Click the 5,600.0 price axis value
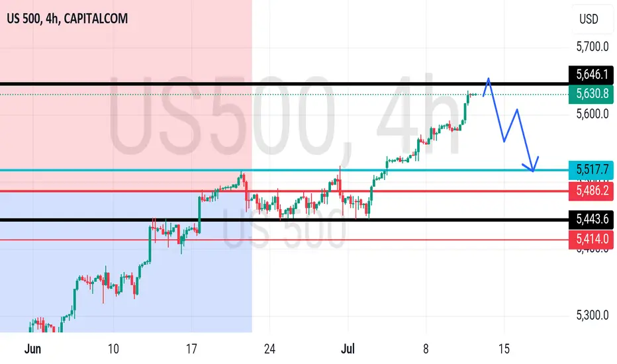This screenshot has height=364, width=617. 593,114
